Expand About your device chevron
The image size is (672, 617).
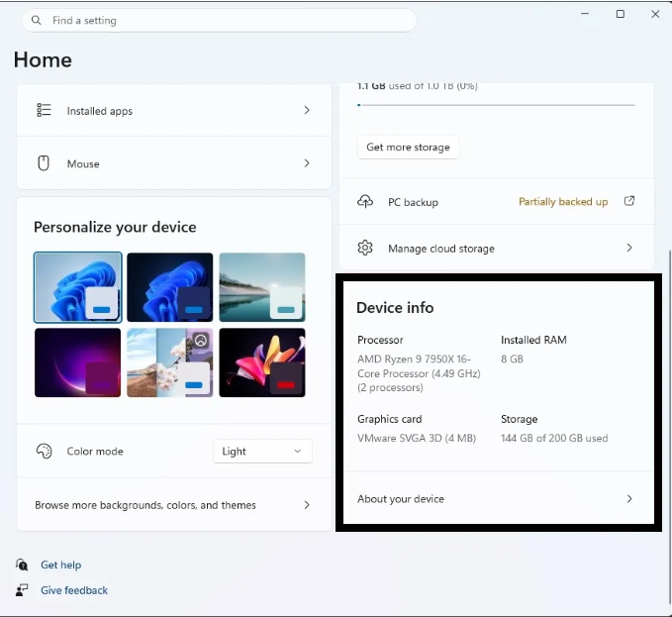(x=629, y=499)
